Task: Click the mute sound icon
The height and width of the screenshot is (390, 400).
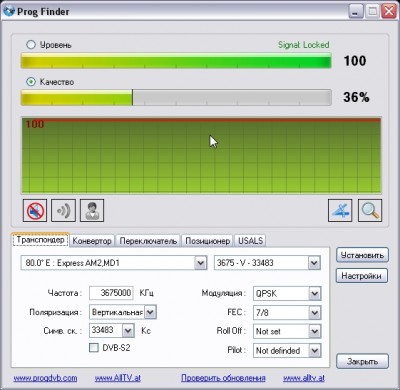Action: [35, 210]
